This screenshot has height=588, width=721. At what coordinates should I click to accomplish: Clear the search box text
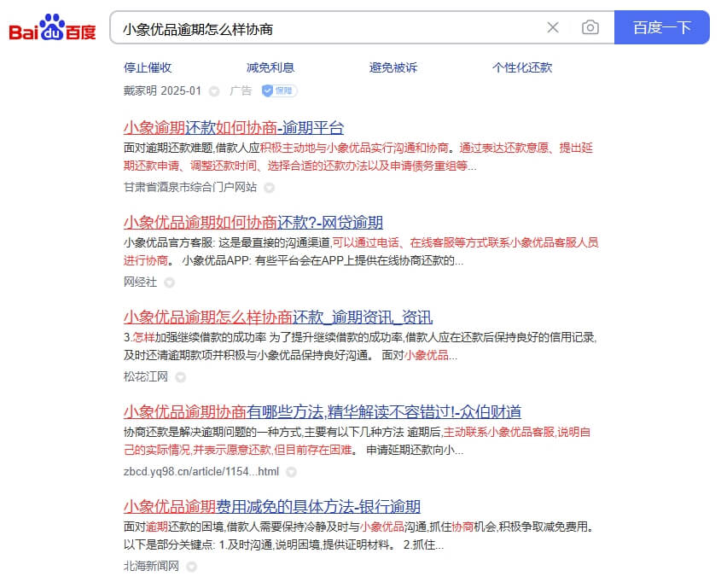pyautogui.click(x=553, y=27)
